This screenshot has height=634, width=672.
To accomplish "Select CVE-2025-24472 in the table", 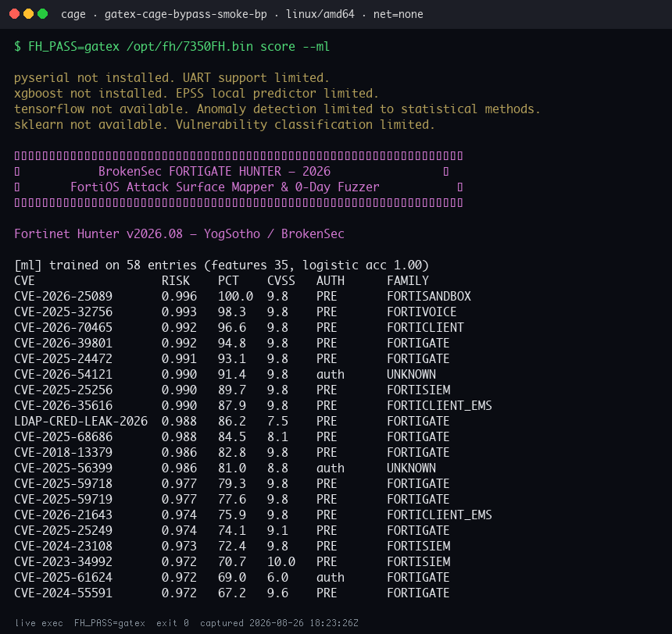I will tap(63, 358).
